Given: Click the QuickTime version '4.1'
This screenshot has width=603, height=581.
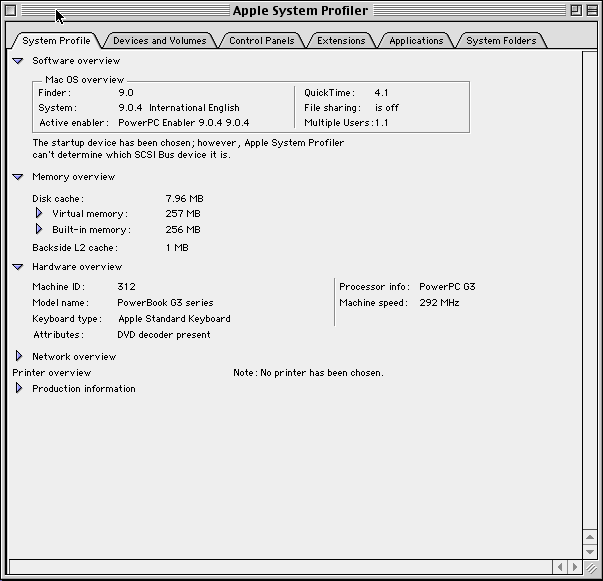Looking at the screenshot, I should [381, 93].
